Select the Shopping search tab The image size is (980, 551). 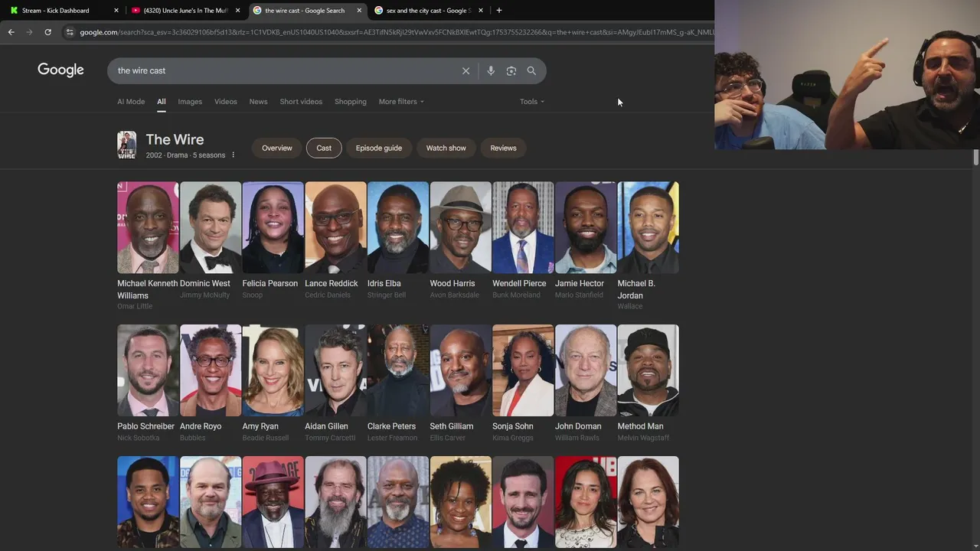(351, 102)
